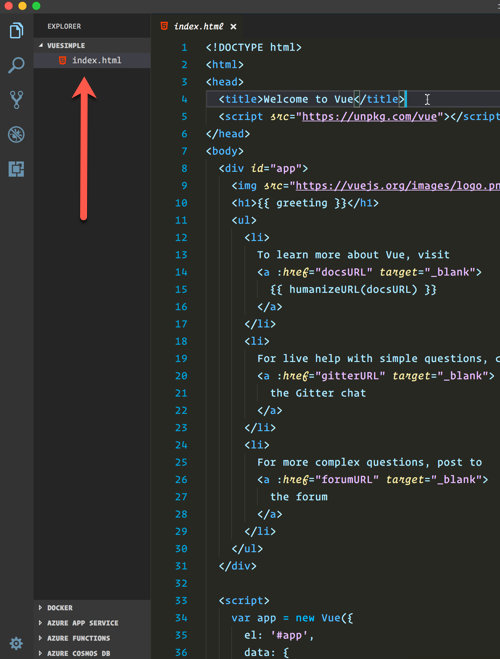Click HTML5 icon on index.html editor tab
500x659 pixels.
[x=164, y=26]
